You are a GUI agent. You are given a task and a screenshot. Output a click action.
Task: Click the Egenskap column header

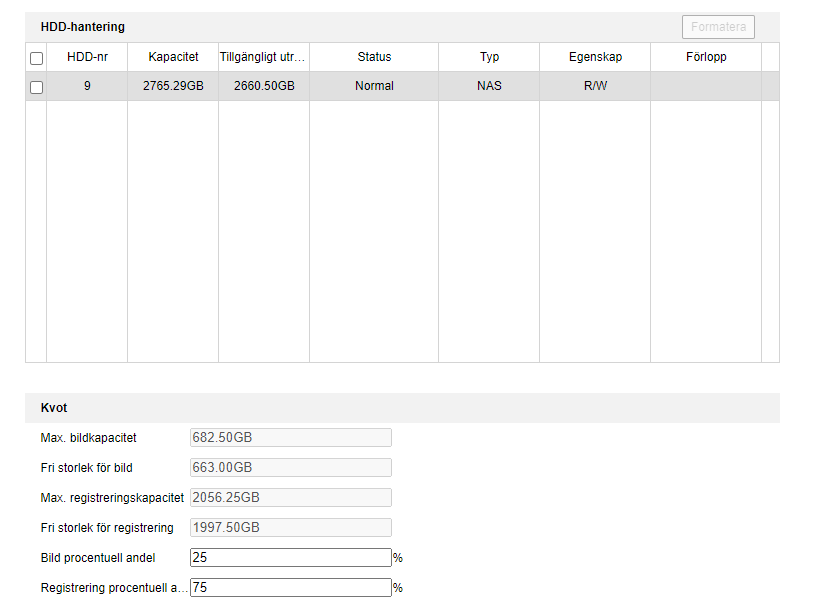click(595, 57)
